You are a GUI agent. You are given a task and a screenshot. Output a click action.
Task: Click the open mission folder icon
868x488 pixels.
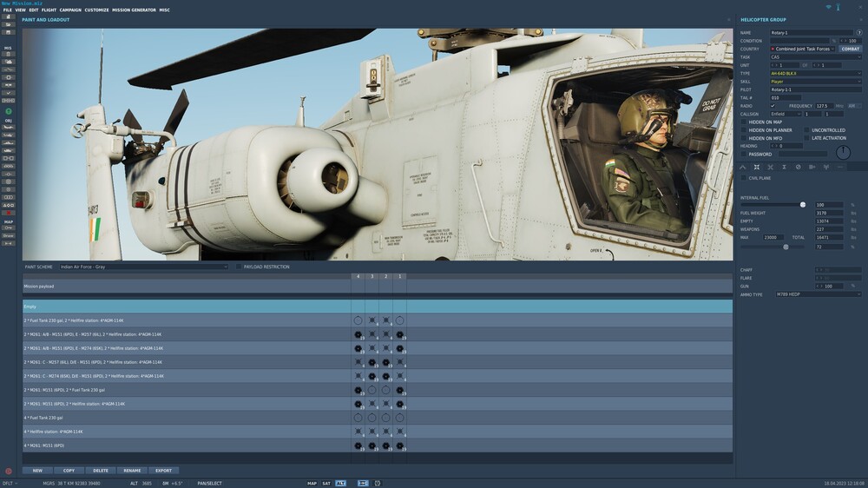click(x=9, y=25)
